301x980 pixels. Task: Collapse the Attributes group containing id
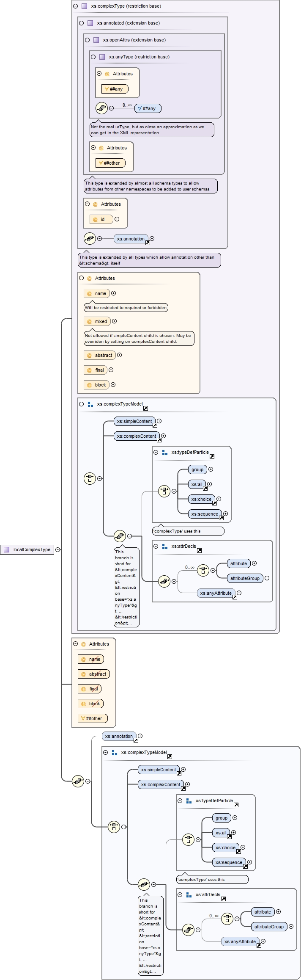point(87,204)
